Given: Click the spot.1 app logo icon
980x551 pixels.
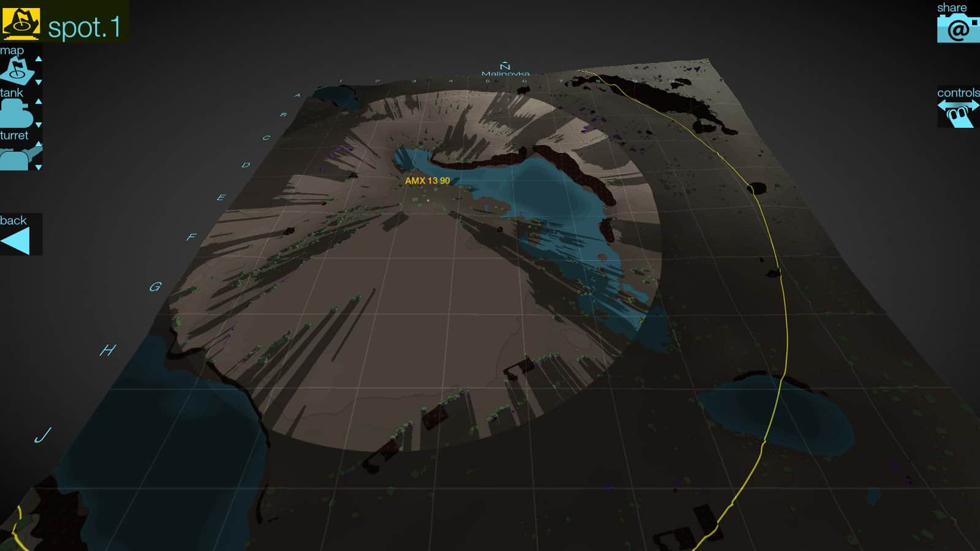Looking at the screenshot, I should 21,24.
